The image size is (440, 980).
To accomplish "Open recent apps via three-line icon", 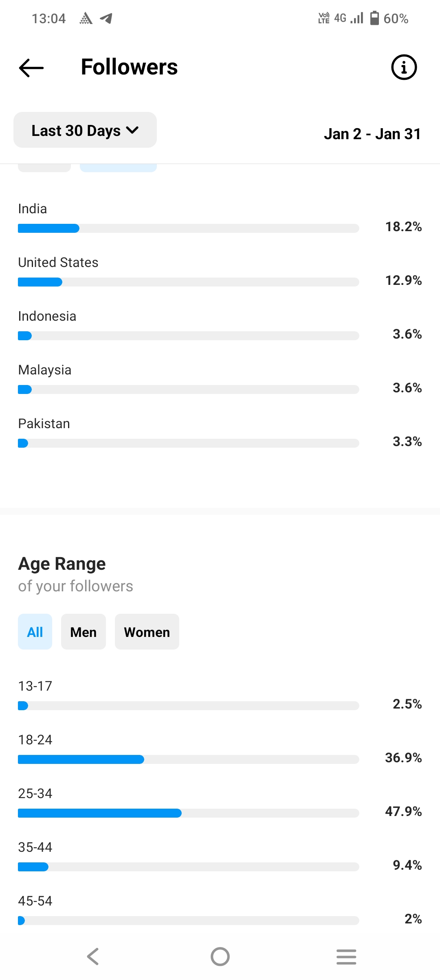I will click(346, 956).
